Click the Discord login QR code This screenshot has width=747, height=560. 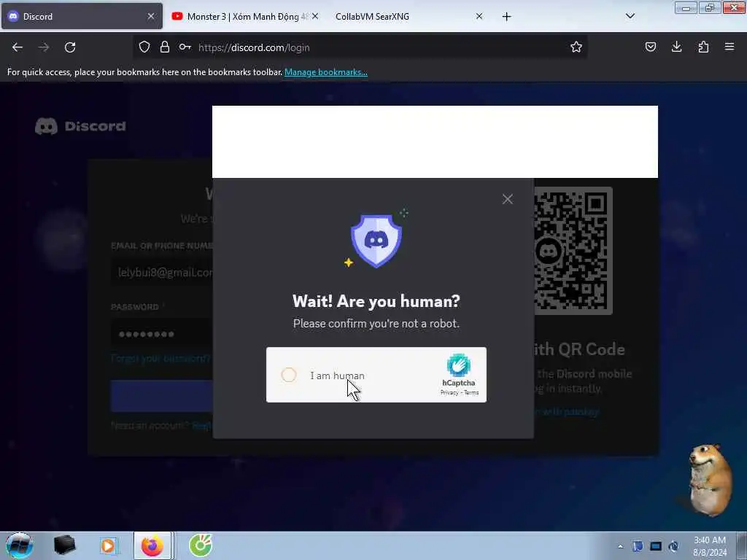point(573,251)
